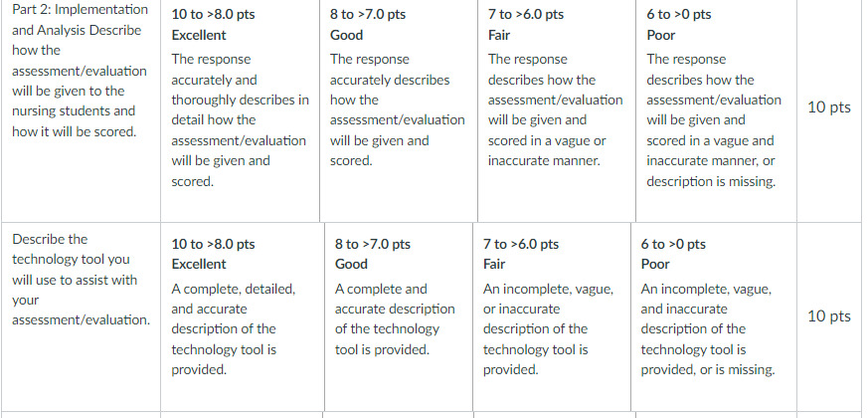
Task: Click the 10 pts total for technology tool row
Action: coord(828,316)
